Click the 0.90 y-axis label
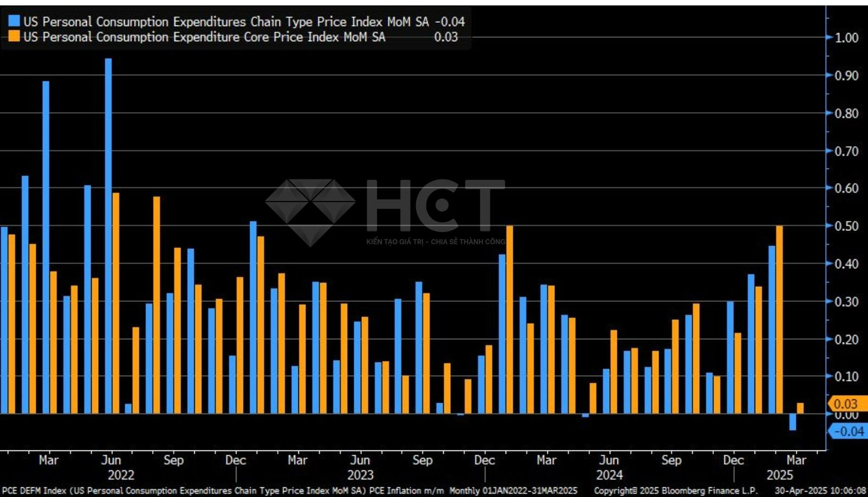The width and height of the screenshot is (868, 497). click(846, 76)
